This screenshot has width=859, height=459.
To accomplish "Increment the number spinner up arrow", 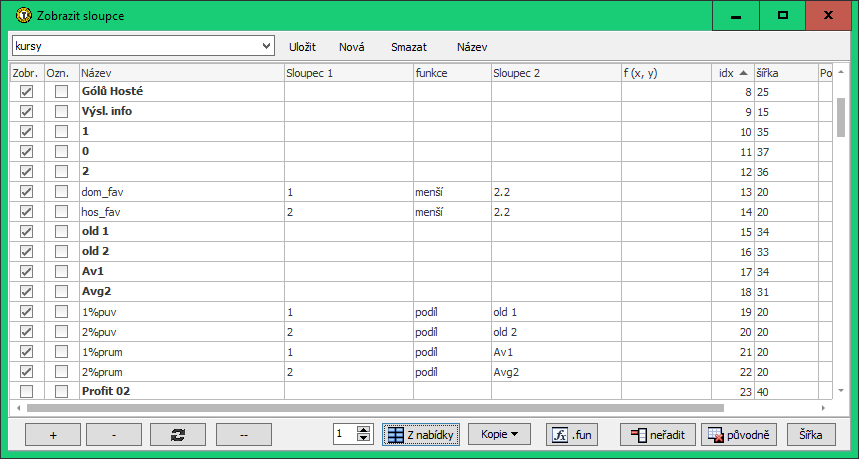I will pyautogui.click(x=364, y=430).
